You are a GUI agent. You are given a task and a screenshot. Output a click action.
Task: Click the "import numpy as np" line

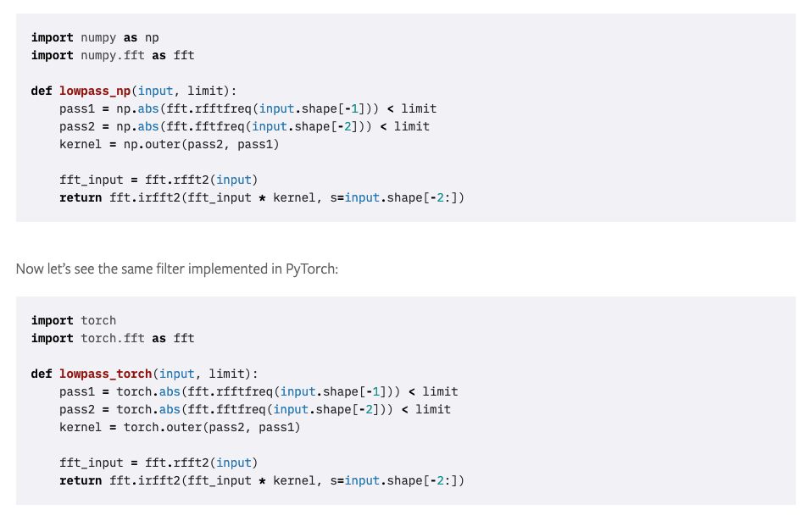[95, 37]
